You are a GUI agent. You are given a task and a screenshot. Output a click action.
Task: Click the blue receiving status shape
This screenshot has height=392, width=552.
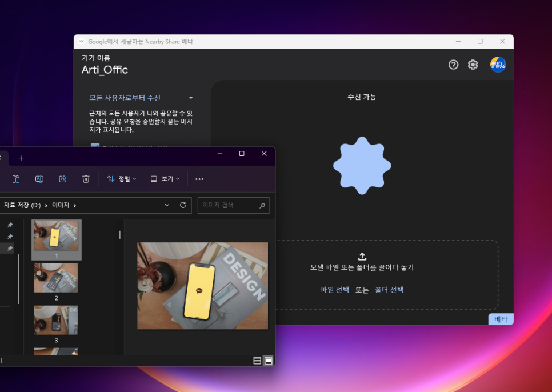point(362,166)
